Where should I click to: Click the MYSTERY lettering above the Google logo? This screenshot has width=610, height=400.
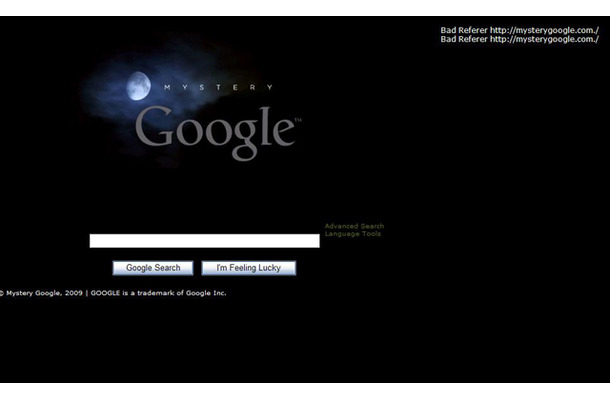pyautogui.click(x=219, y=88)
